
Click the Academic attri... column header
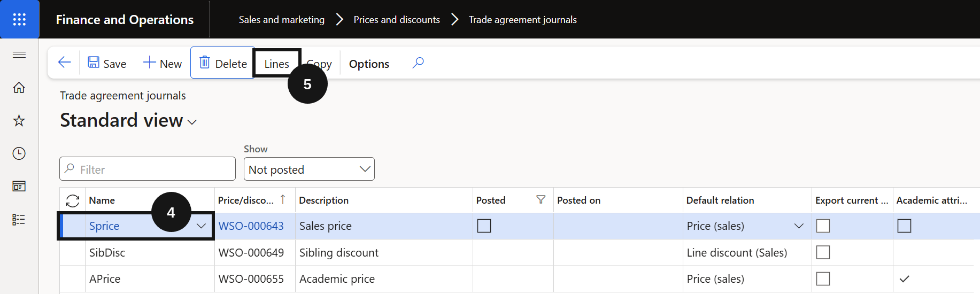pos(931,200)
